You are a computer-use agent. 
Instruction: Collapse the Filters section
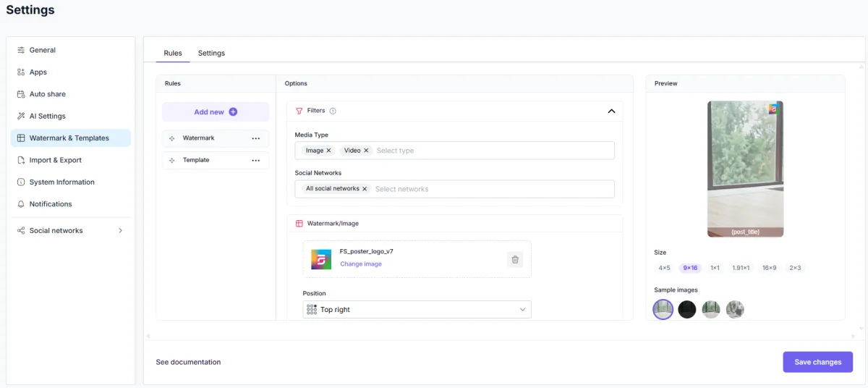611,111
